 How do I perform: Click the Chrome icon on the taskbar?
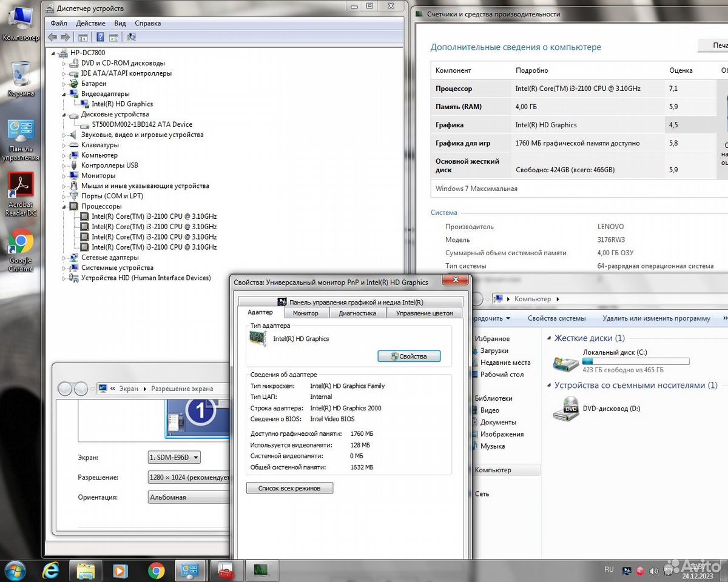click(156, 570)
